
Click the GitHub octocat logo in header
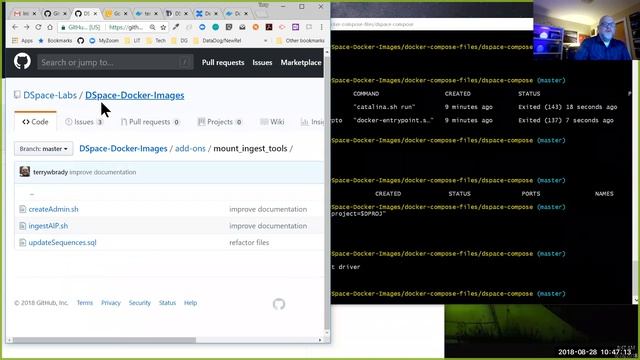22,62
